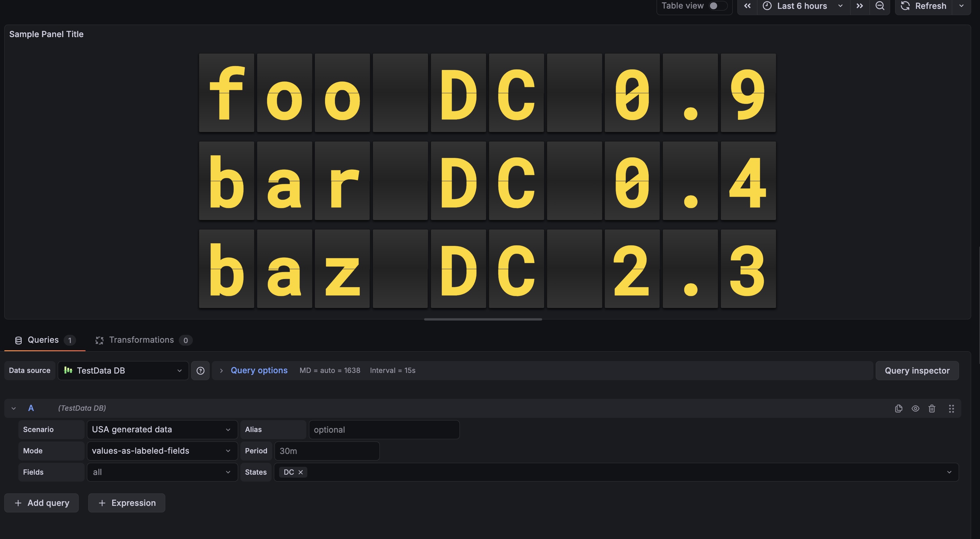The height and width of the screenshot is (539, 980).
Task: Open the datasource help question mark icon
Action: coord(200,370)
